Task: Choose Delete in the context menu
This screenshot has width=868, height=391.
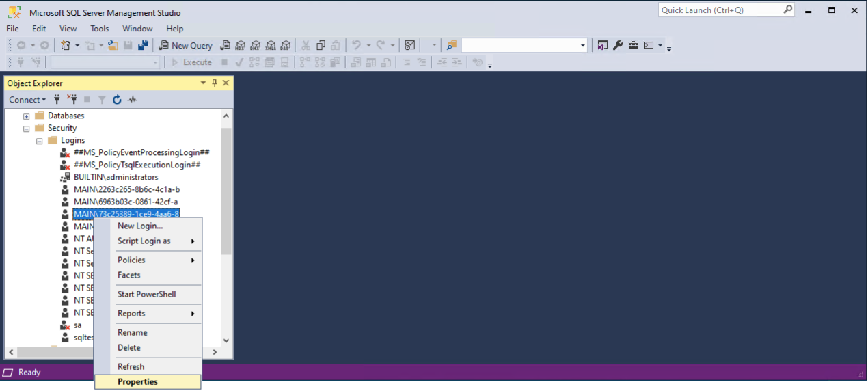Action: [148, 347]
